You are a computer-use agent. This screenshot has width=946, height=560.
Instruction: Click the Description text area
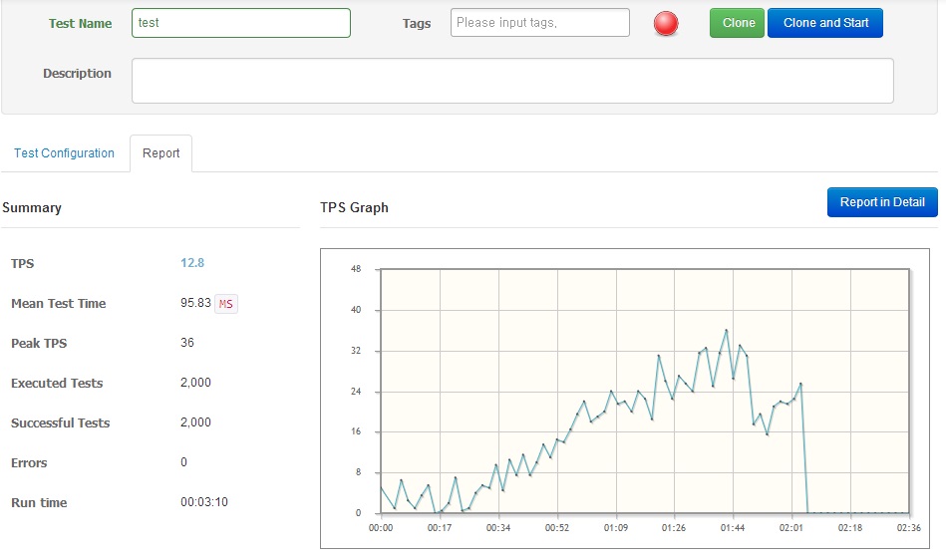click(x=511, y=81)
